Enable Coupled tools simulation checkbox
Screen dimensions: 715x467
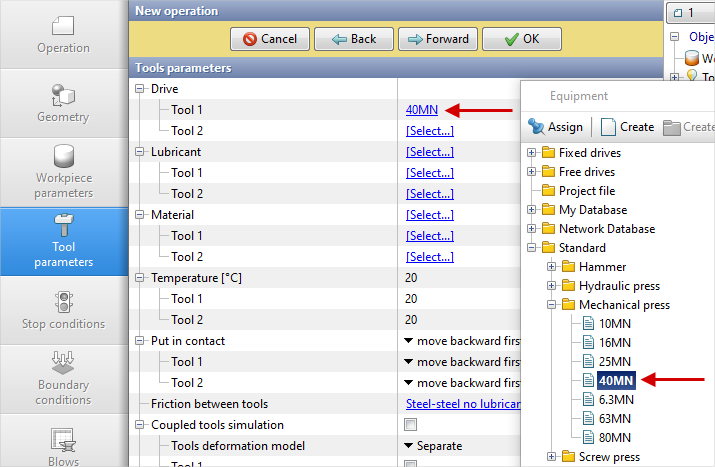410,425
